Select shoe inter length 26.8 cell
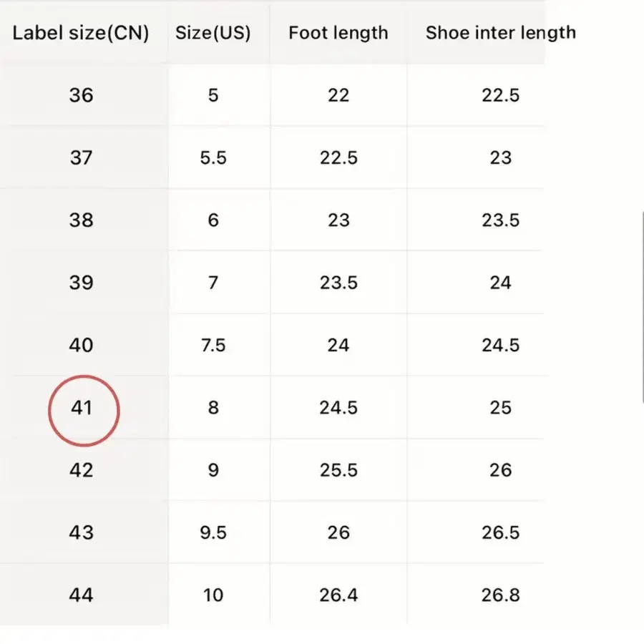The width and height of the screenshot is (644, 644). 500,595
